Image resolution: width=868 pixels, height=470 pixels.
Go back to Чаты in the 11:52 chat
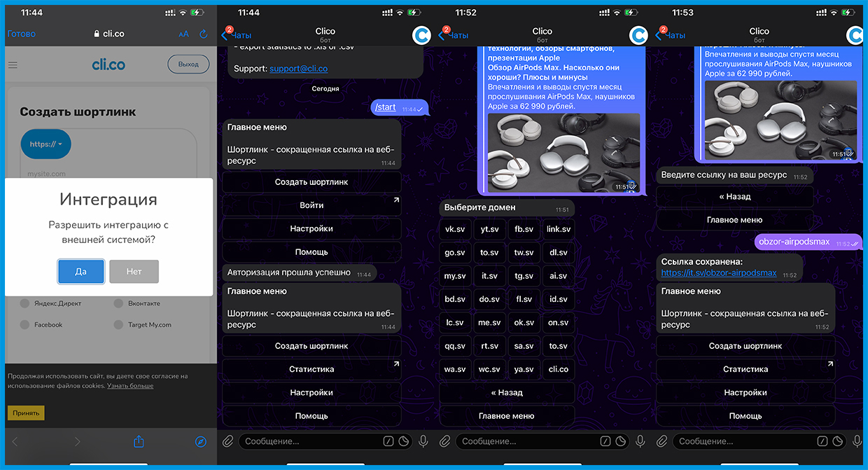tap(454, 34)
